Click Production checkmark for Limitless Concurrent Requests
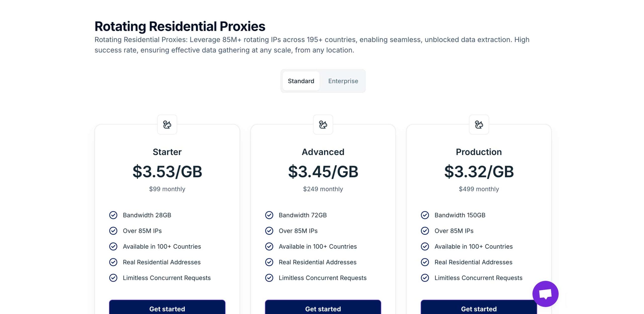This screenshot has width=644, height=314. coord(425,278)
